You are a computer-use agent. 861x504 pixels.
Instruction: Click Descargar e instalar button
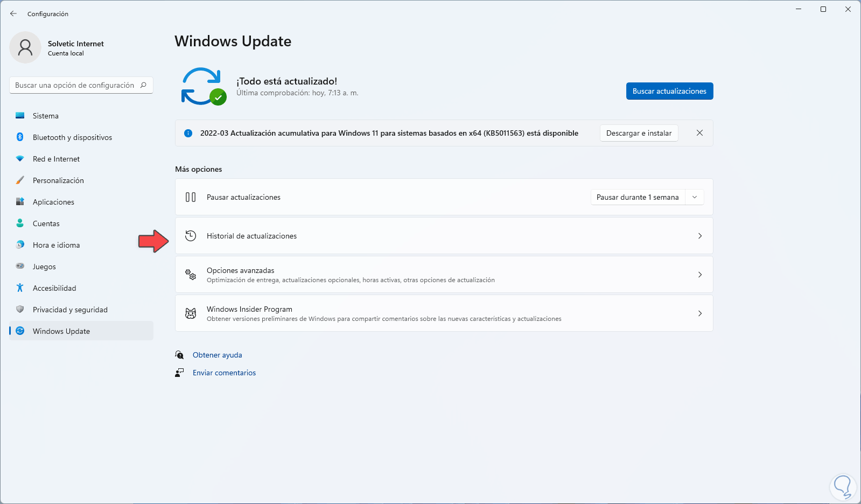click(x=639, y=133)
